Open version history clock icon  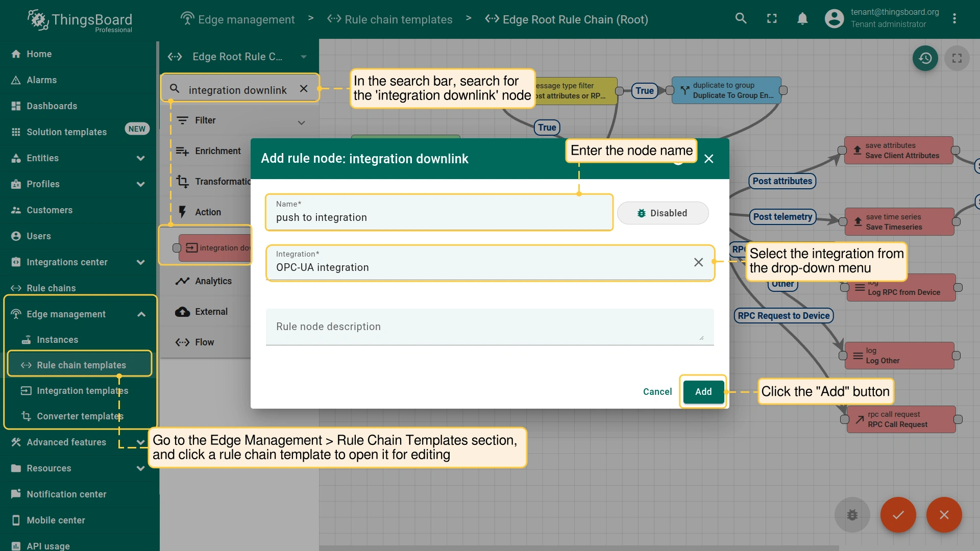[925, 58]
